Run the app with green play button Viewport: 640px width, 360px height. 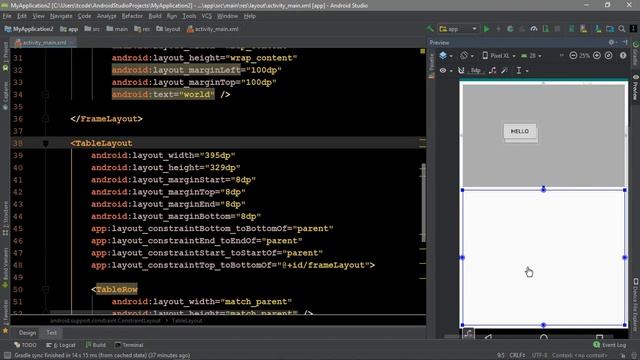tap(487, 29)
